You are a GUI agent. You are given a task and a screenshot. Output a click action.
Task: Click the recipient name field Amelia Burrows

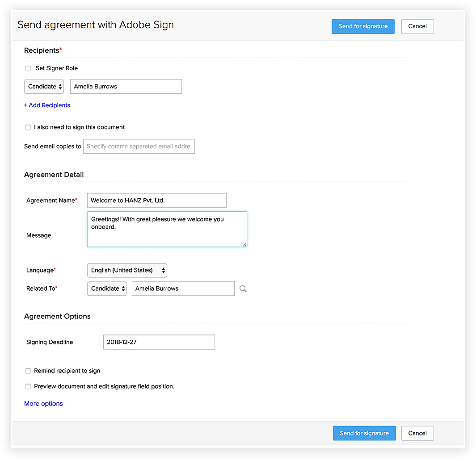(126, 87)
